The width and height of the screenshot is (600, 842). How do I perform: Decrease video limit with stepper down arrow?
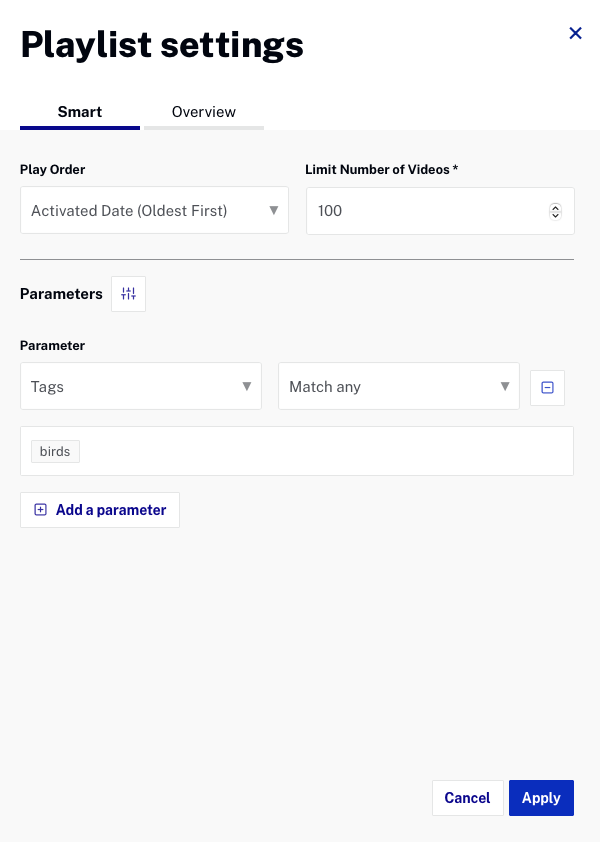click(555, 215)
